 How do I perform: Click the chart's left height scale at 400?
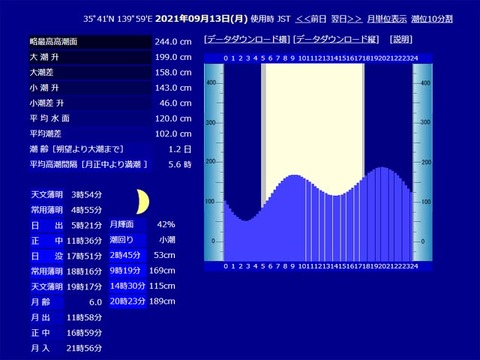[x=211, y=83]
